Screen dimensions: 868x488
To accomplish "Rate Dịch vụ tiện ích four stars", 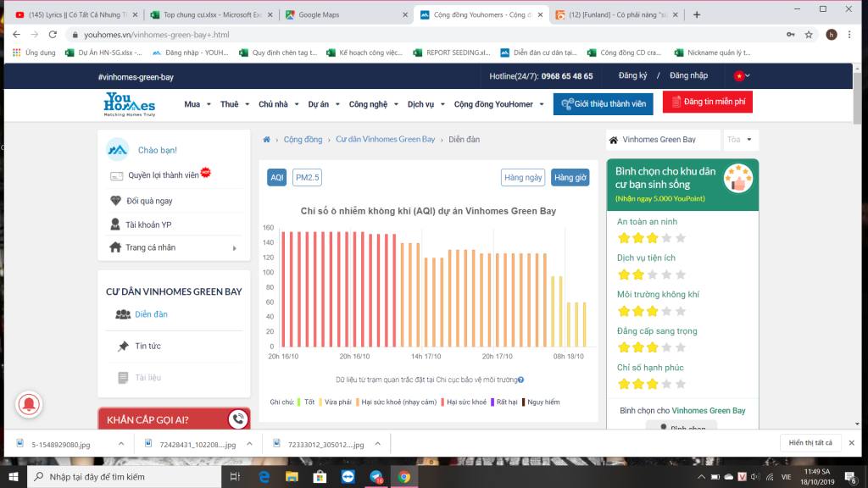I will [x=666, y=274].
